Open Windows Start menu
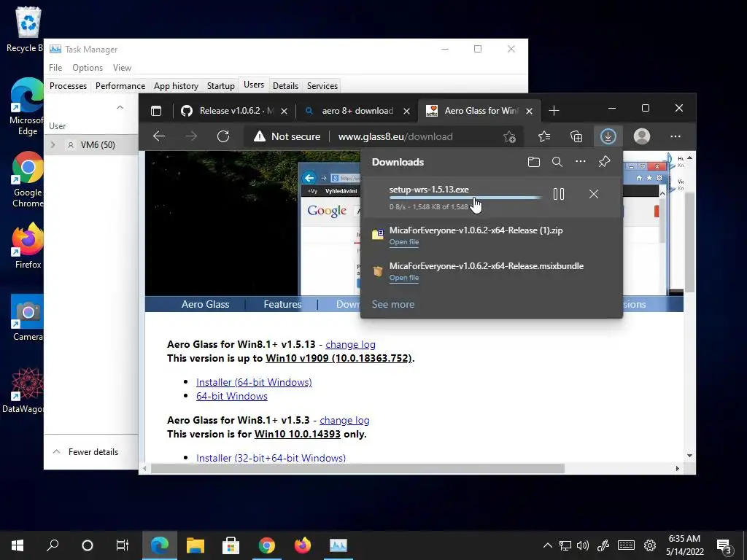This screenshot has width=747, height=560. 18,545
